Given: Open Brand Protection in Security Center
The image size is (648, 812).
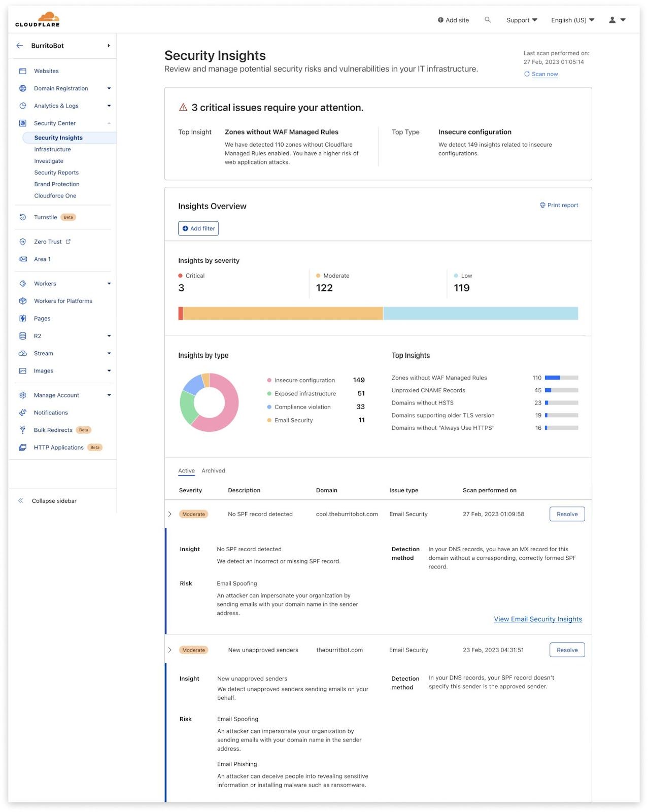Looking at the screenshot, I should point(57,184).
